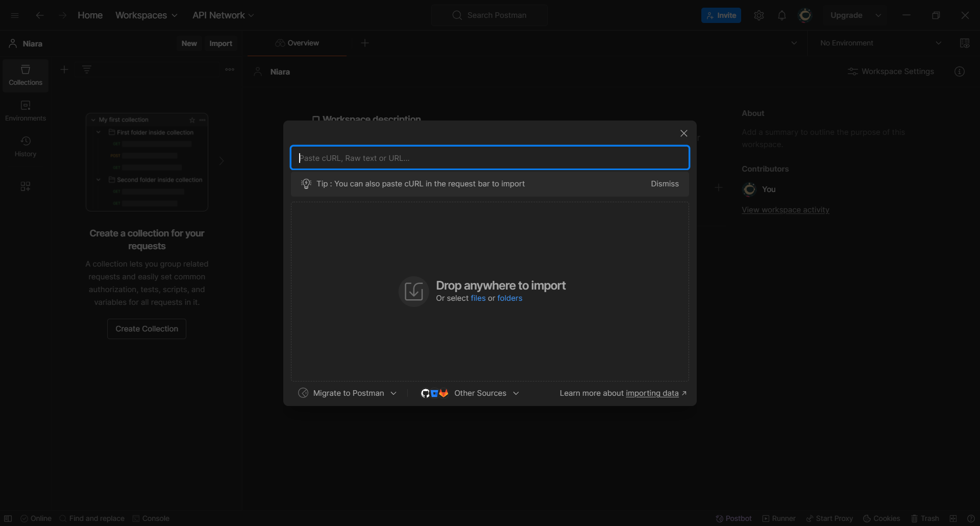Open Workspace Settings
This screenshot has width=980, height=526.
(x=891, y=71)
